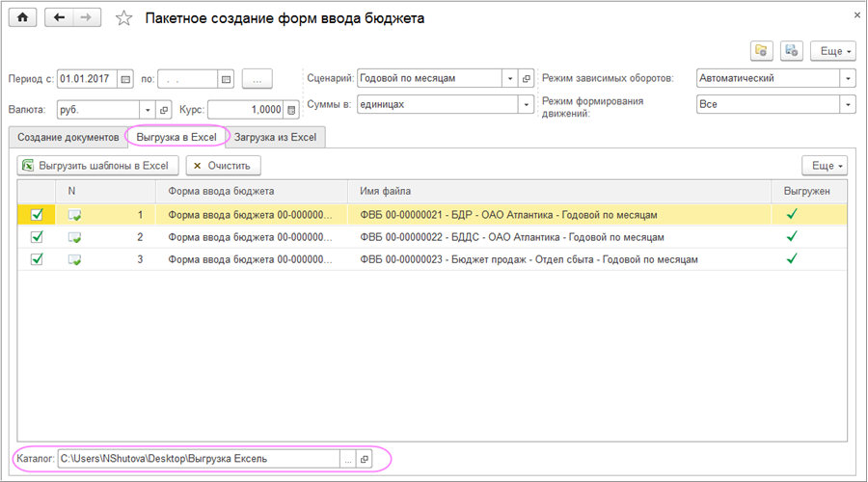Expand Режим зависимых оборотов dropdown
The image size is (868, 482).
847,79
